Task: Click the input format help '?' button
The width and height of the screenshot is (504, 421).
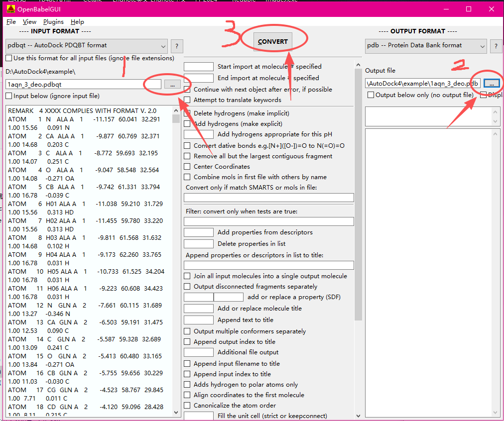Action: coord(177,46)
